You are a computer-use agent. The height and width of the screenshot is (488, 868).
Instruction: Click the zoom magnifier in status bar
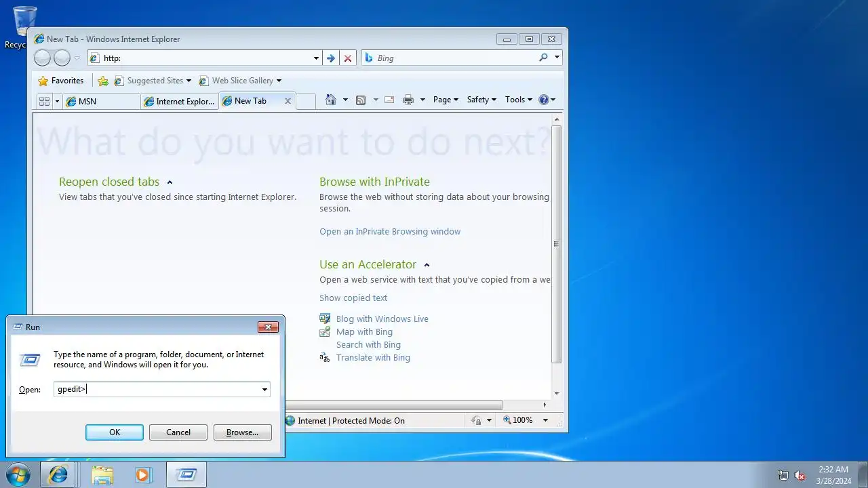(x=507, y=420)
